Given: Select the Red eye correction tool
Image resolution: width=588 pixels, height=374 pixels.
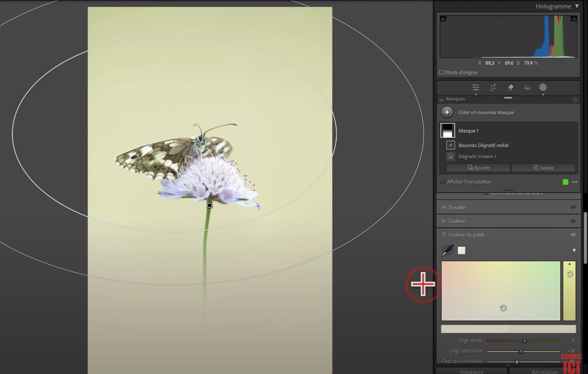Looking at the screenshot, I should click(527, 88).
